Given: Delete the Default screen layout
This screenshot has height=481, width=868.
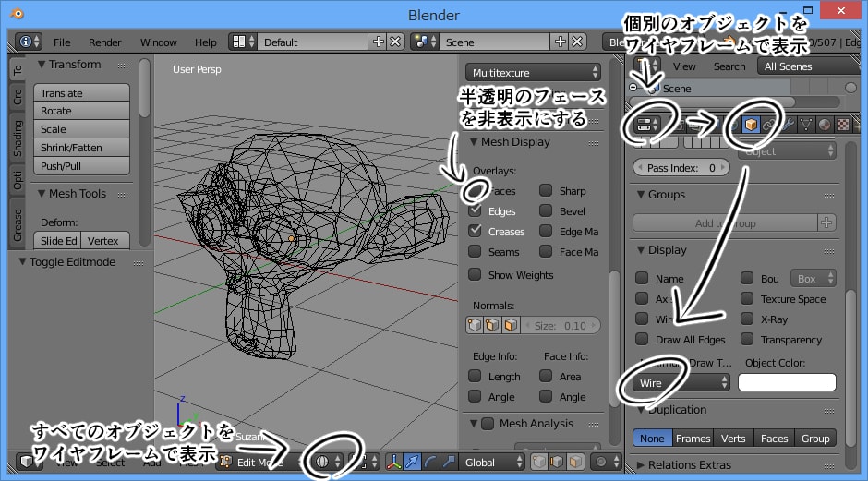Looking at the screenshot, I should pyautogui.click(x=395, y=42).
